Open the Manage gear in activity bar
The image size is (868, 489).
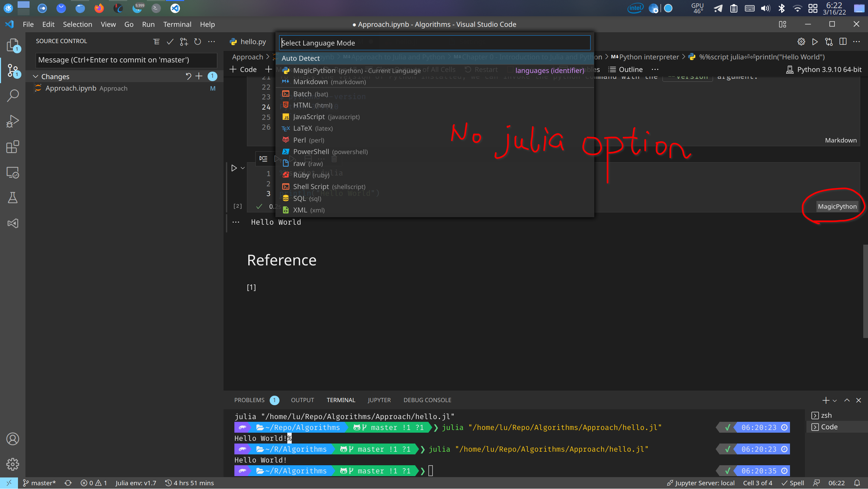tap(13, 464)
